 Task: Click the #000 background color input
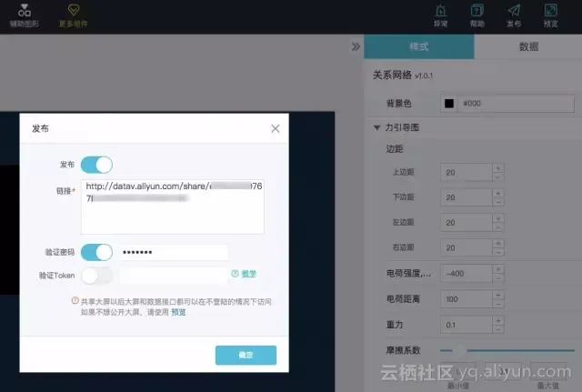coord(517,103)
